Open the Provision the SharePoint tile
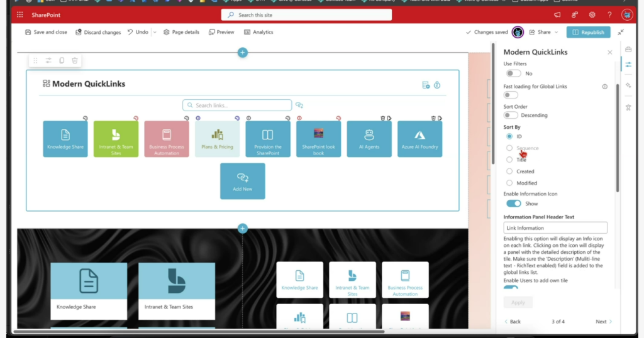644x338 pixels. [x=268, y=139]
